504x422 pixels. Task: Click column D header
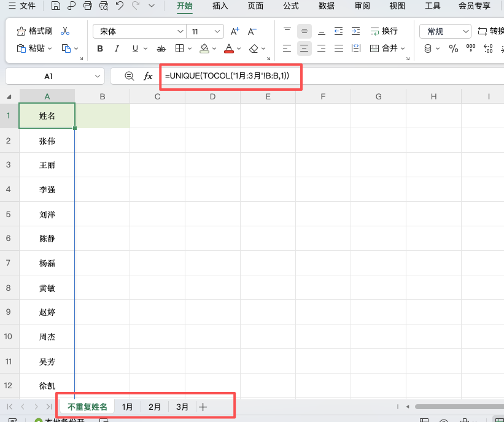pyautogui.click(x=212, y=96)
